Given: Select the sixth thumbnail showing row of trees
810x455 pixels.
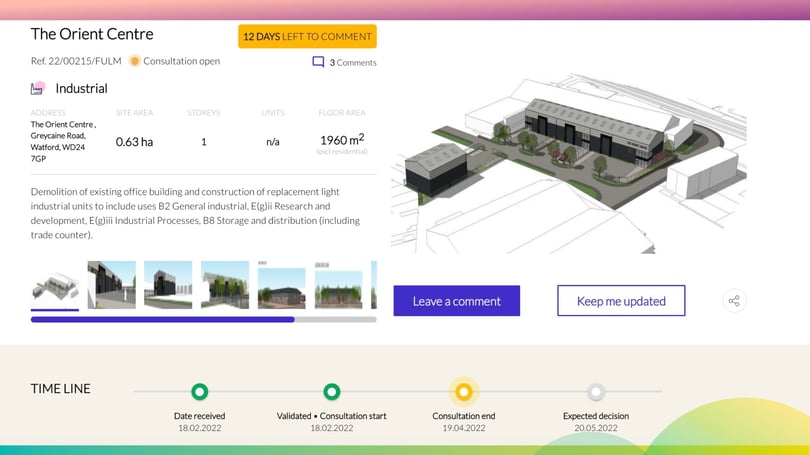Looking at the screenshot, I should coord(338,285).
